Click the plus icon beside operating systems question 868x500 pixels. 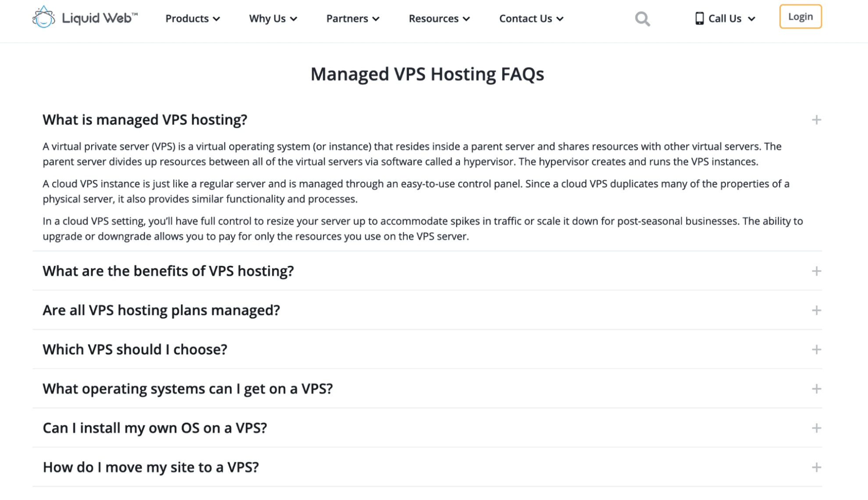(x=816, y=389)
